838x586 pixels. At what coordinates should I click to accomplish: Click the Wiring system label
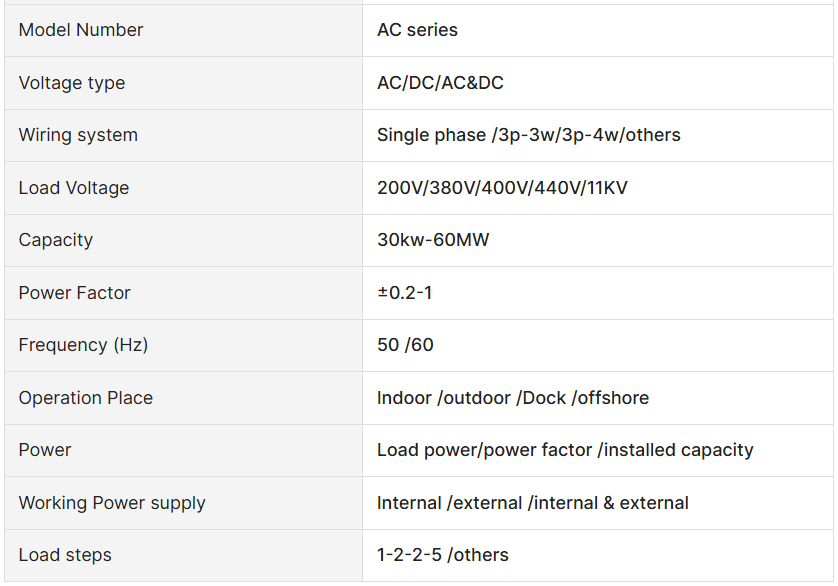click(78, 135)
